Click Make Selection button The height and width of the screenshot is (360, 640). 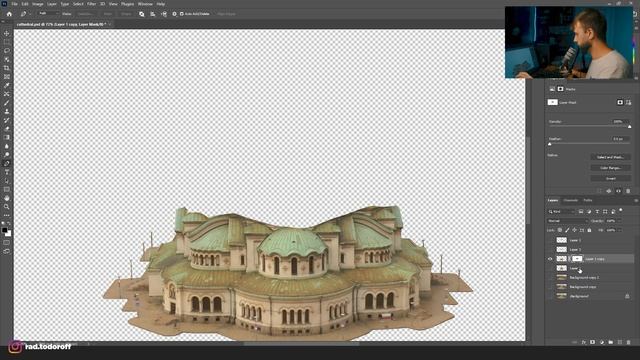click(x=86, y=14)
